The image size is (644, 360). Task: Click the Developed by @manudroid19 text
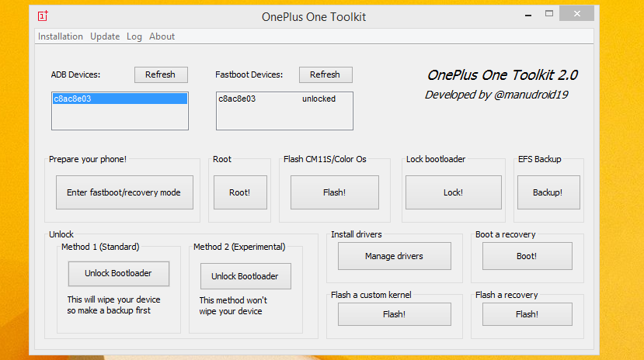pos(496,95)
